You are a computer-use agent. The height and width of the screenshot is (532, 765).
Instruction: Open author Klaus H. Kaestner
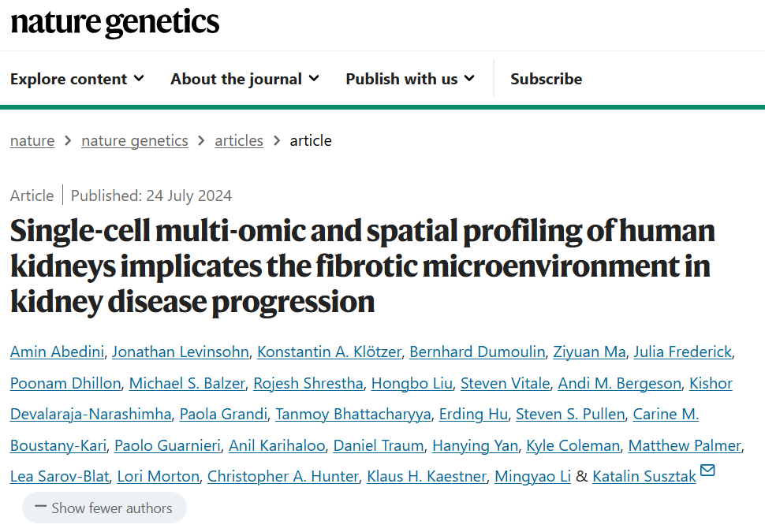[x=427, y=476]
